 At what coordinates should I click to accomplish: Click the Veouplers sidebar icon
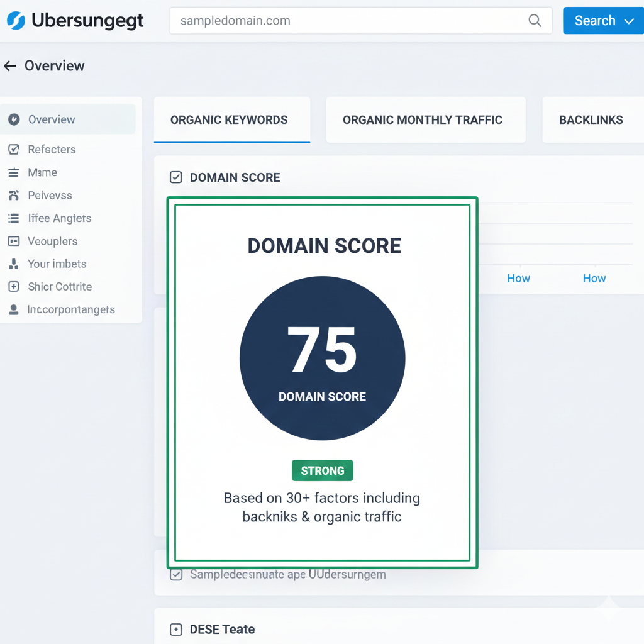[13, 241]
